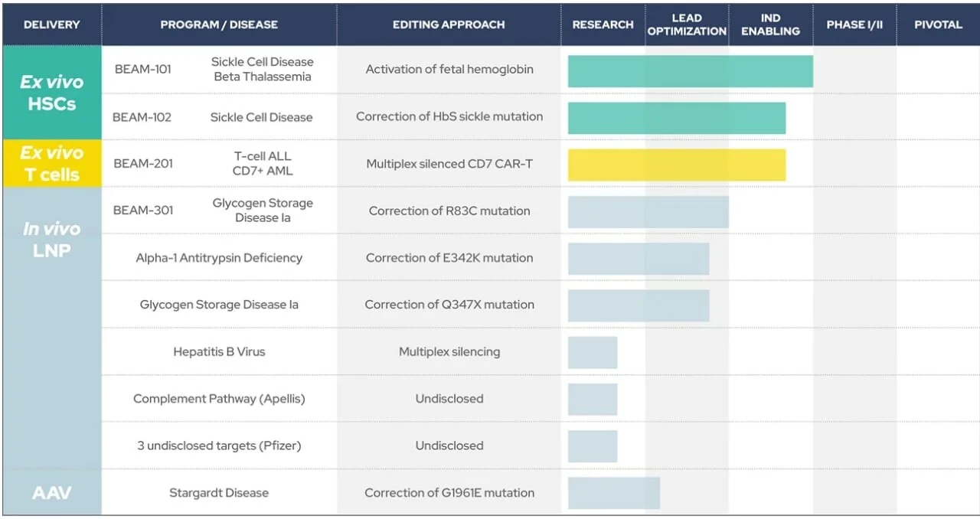Select the In vivo LNP delivery label

tap(51, 239)
